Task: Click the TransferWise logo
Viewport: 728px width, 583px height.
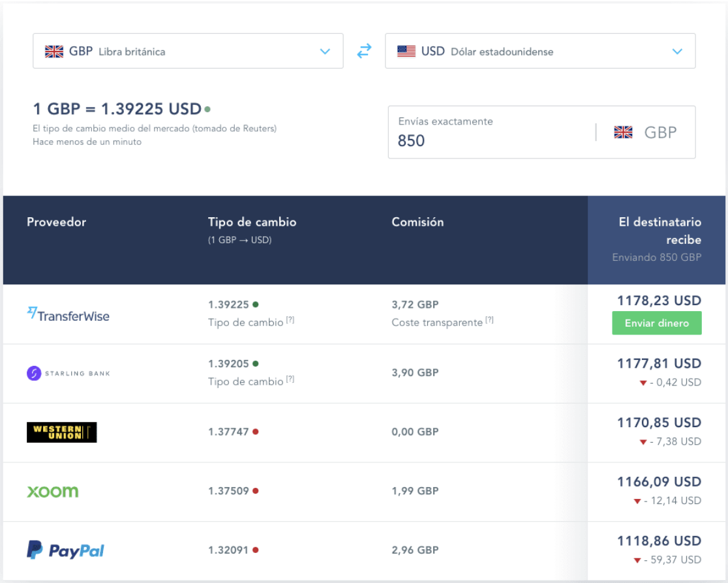Action: coord(68,315)
